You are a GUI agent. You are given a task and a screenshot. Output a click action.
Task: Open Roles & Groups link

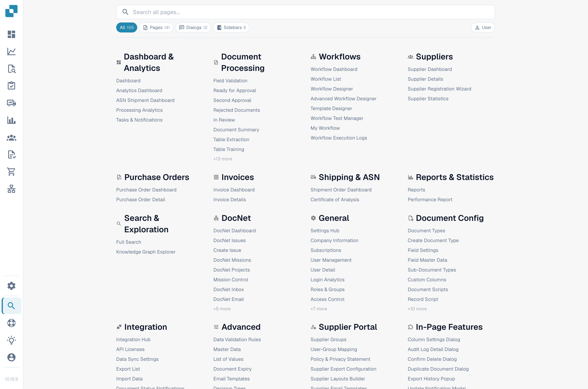(x=327, y=290)
